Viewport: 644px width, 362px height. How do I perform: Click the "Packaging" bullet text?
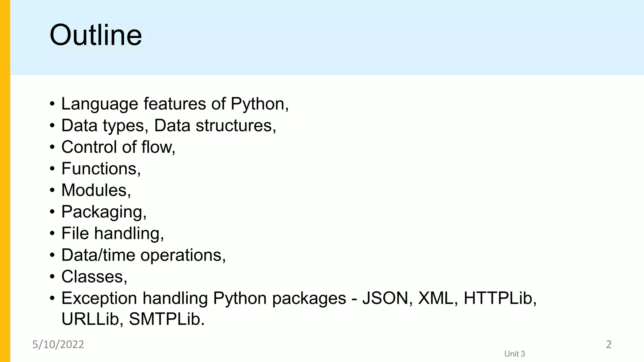104,212
